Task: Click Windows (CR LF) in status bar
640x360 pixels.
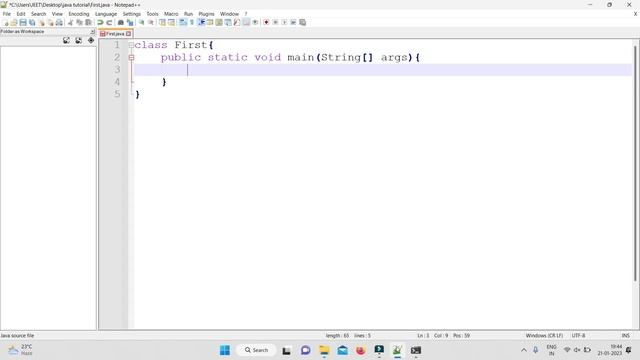Action: click(x=544, y=336)
